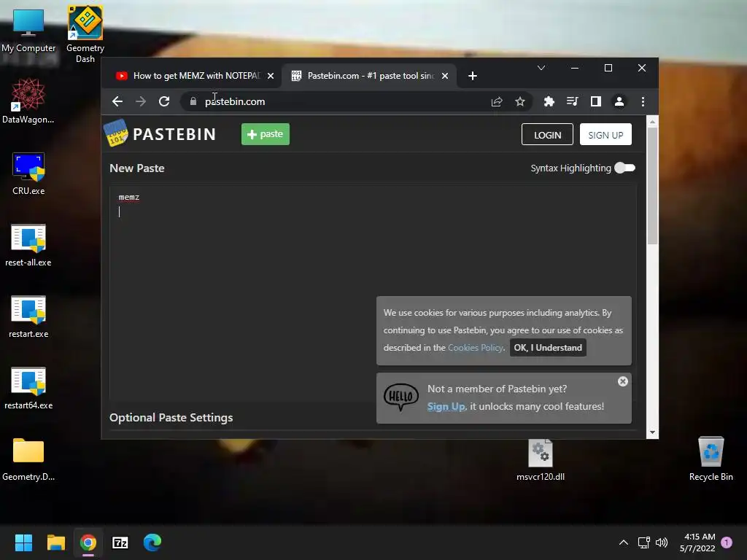
Task: Select msvcr120.dll file on desktop
Action: tap(541, 459)
